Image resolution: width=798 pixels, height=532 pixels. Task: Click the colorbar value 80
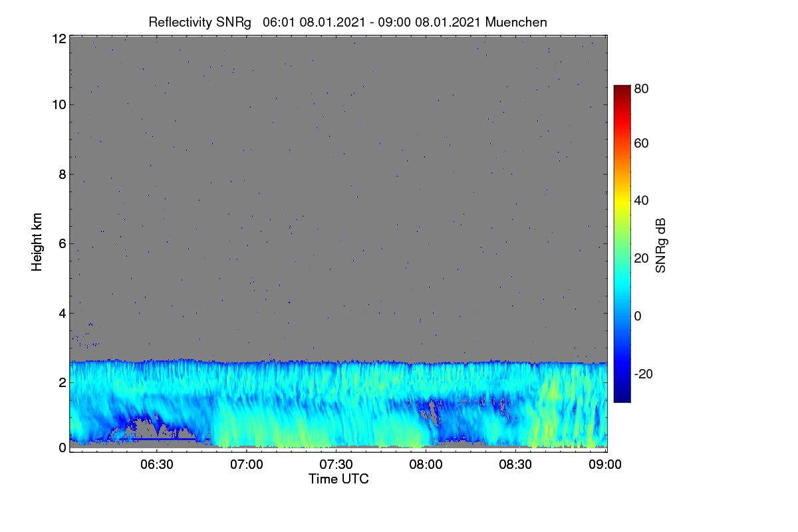click(x=642, y=88)
